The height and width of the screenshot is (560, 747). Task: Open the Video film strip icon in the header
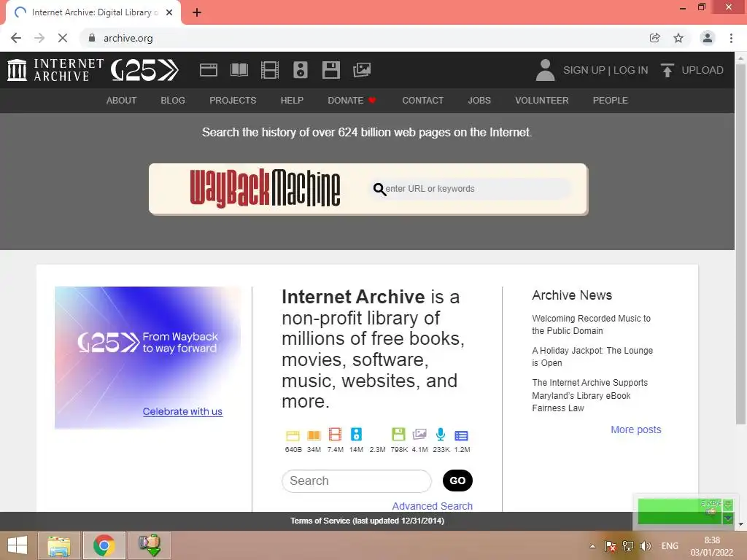pos(270,70)
